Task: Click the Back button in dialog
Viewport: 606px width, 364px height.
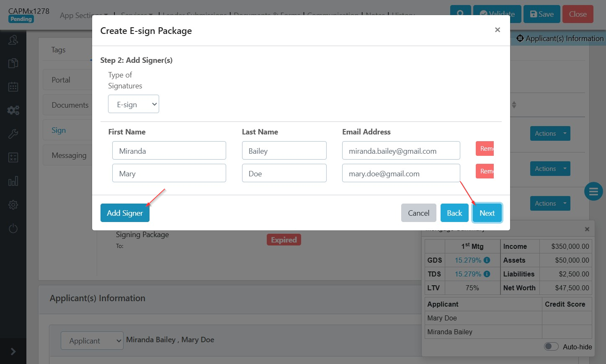Action: (454, 213)
